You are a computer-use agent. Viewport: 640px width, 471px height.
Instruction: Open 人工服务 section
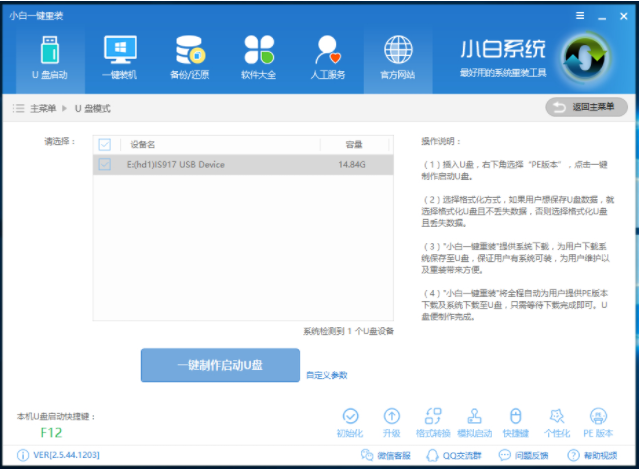(x=329, y=56)
